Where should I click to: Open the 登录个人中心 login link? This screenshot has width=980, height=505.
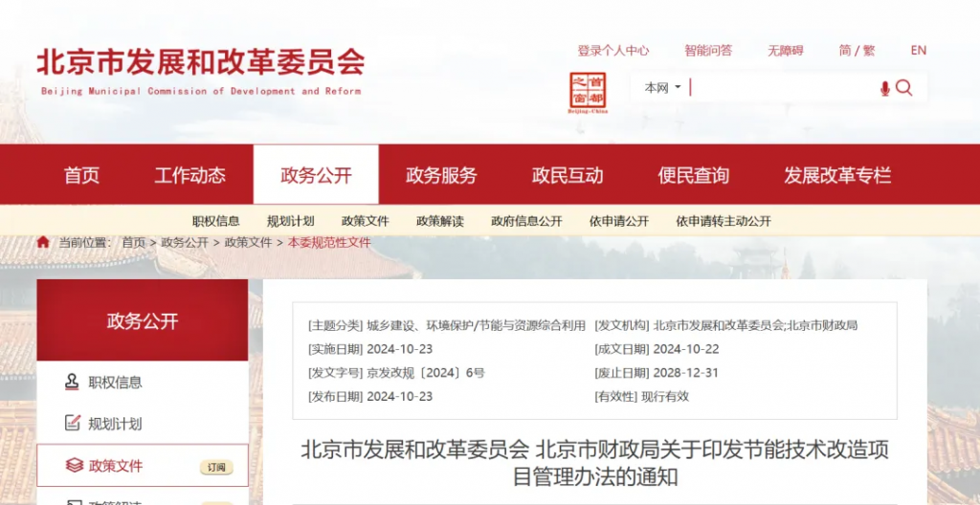(x=612, y=51)
